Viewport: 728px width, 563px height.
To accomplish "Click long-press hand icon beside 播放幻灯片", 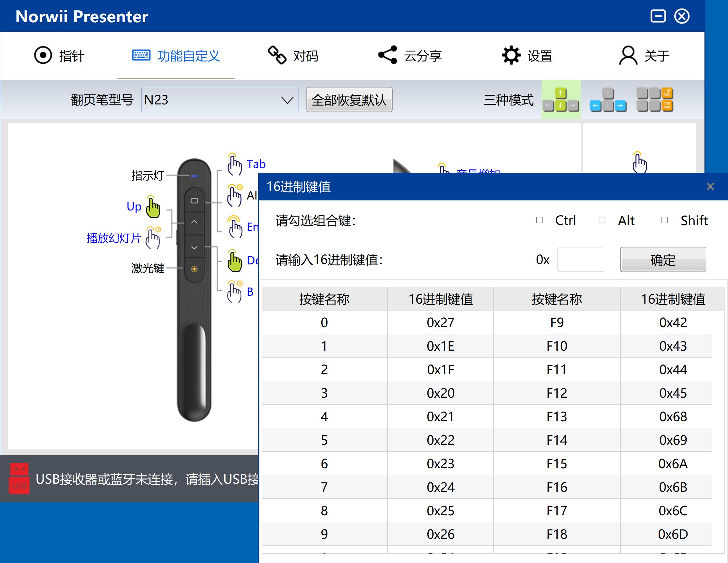I will click(153, 237).
